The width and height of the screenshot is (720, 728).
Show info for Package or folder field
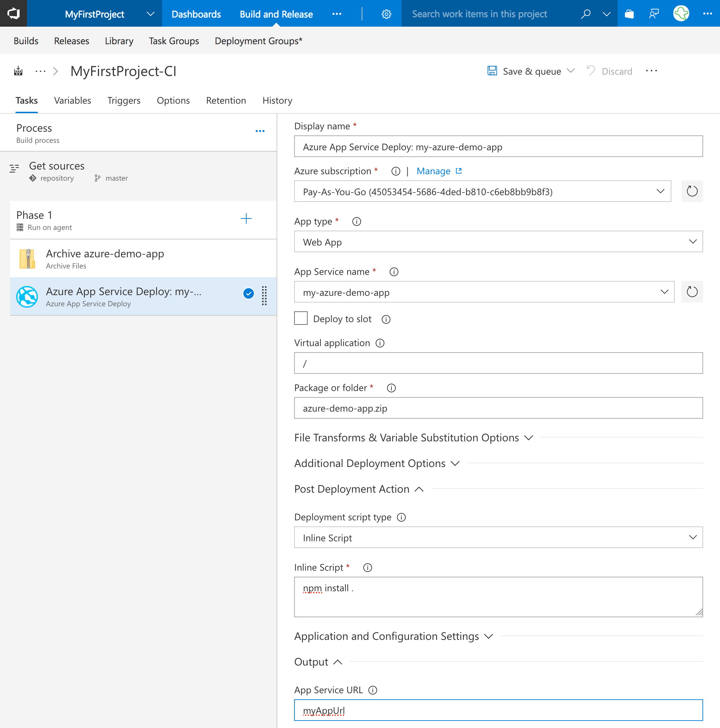pyautogui.click(x=391, y=388)
